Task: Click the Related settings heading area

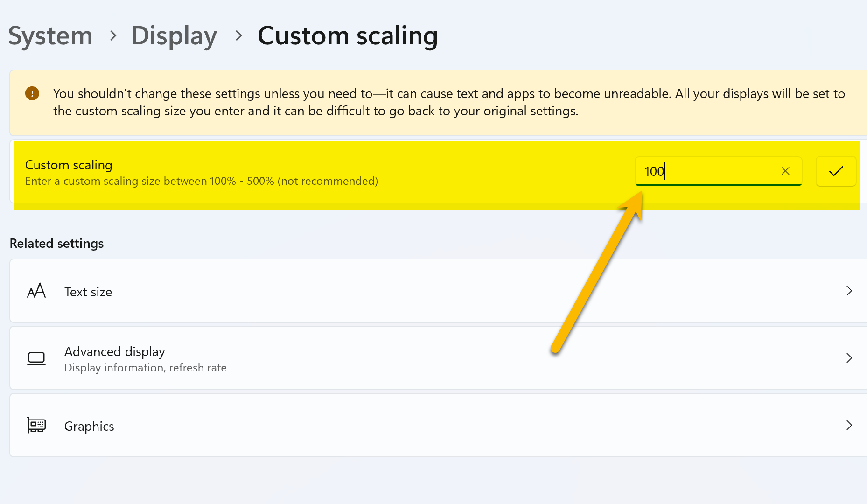Action: click(56, 243)
